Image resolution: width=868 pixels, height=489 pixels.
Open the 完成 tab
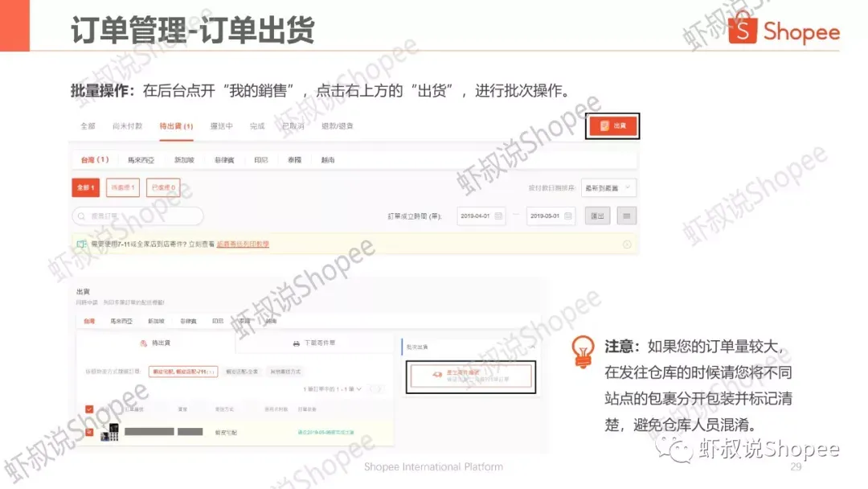257,126
